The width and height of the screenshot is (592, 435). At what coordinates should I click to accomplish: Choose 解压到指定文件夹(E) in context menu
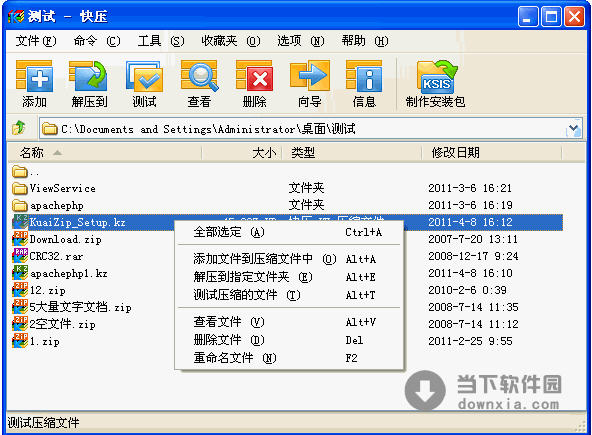click(289, 277)
